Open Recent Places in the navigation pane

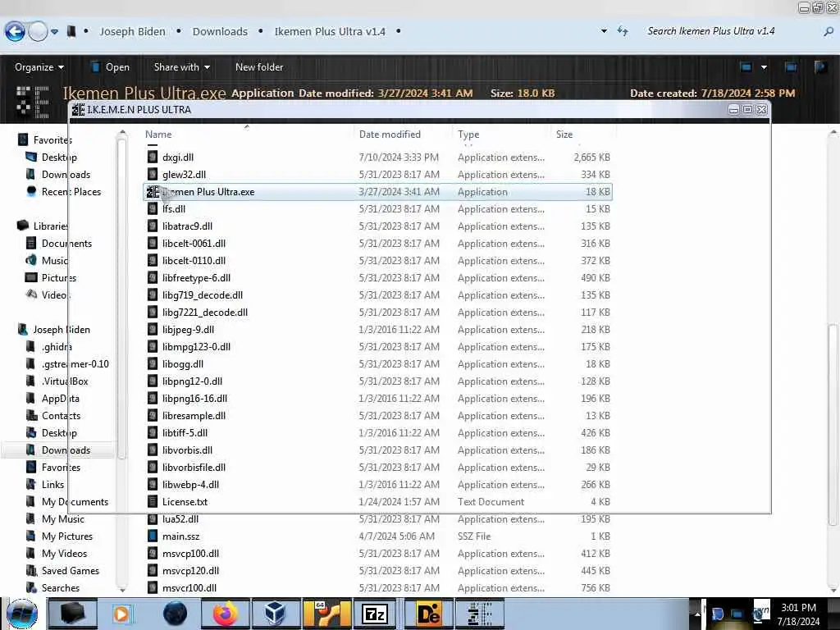pos(71,192)
